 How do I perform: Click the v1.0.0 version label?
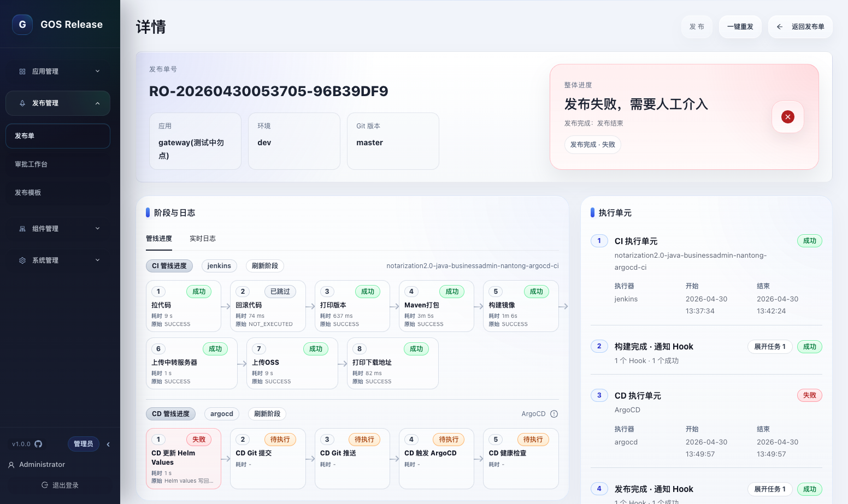(21, 444)
